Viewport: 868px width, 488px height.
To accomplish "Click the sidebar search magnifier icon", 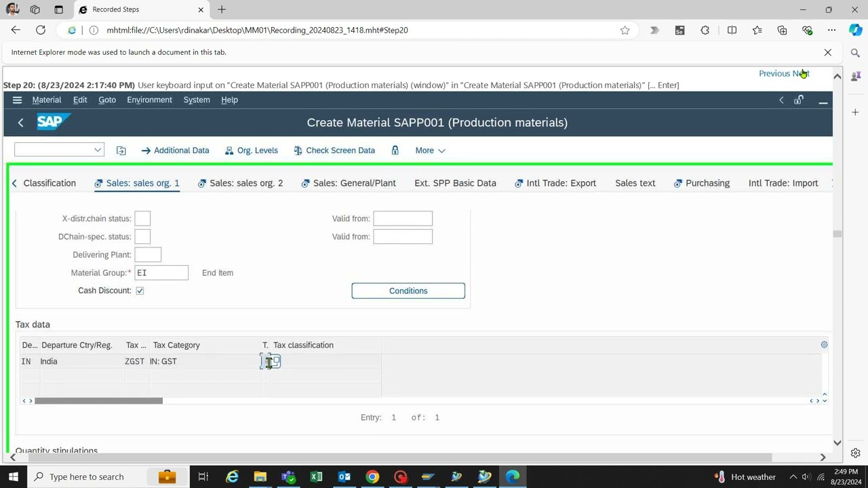I will click(855, 53).
